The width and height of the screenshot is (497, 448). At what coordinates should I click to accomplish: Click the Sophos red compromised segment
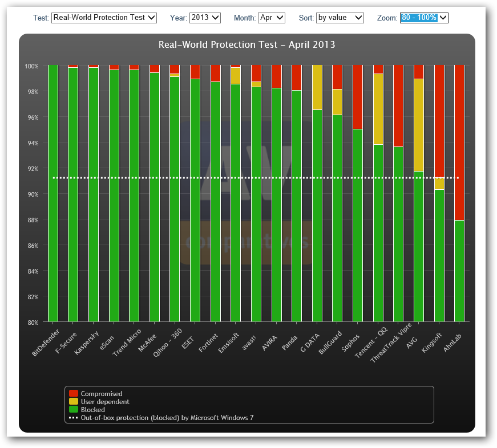click(x=358, y=97)
